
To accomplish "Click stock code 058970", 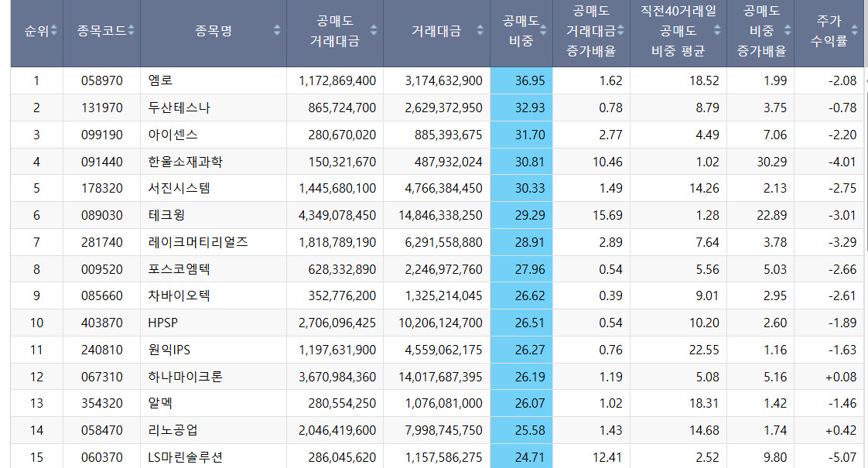I will click(102, 81).
